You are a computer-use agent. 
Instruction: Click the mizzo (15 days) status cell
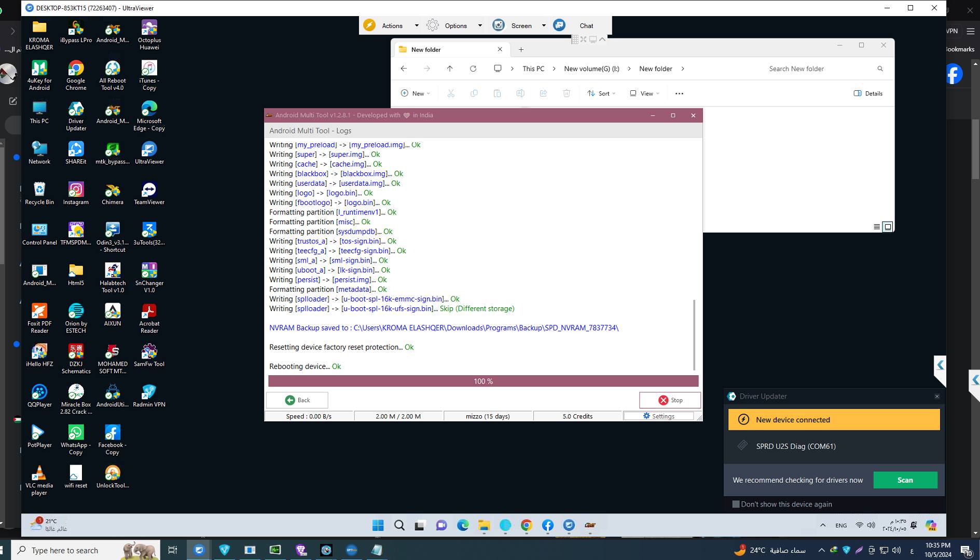point(488,416)
